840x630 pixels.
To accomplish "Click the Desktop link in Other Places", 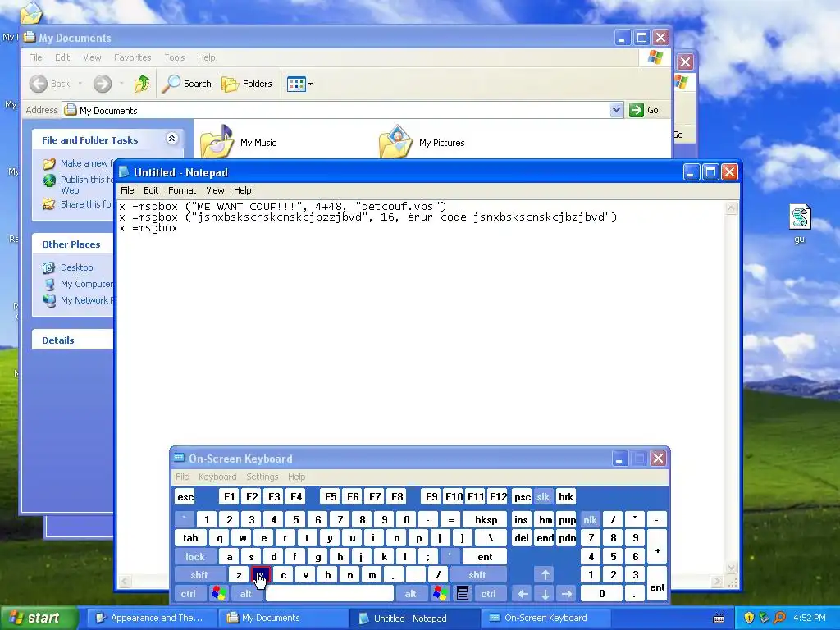I will point(76,267).
